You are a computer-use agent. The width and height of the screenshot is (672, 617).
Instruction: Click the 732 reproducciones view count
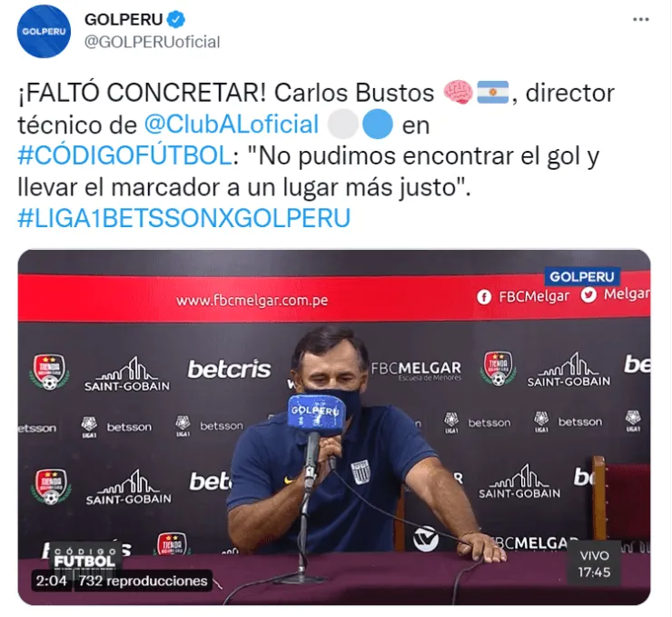143,581
